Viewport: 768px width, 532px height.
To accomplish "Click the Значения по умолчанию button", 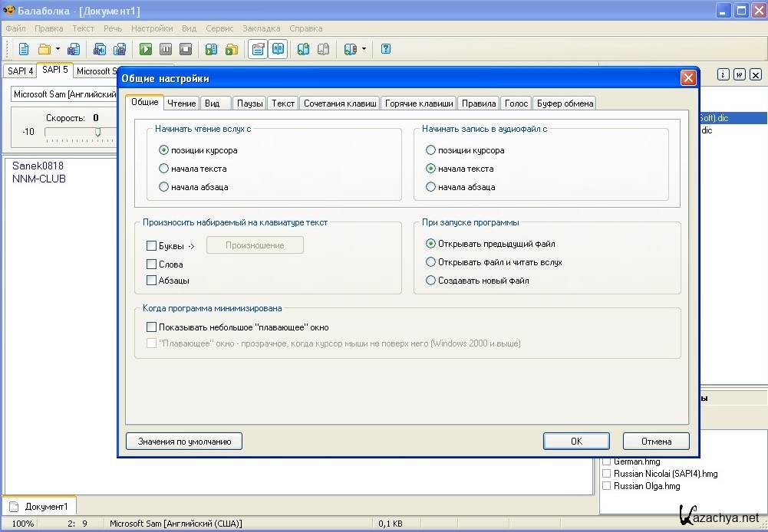I will (184, 442).
